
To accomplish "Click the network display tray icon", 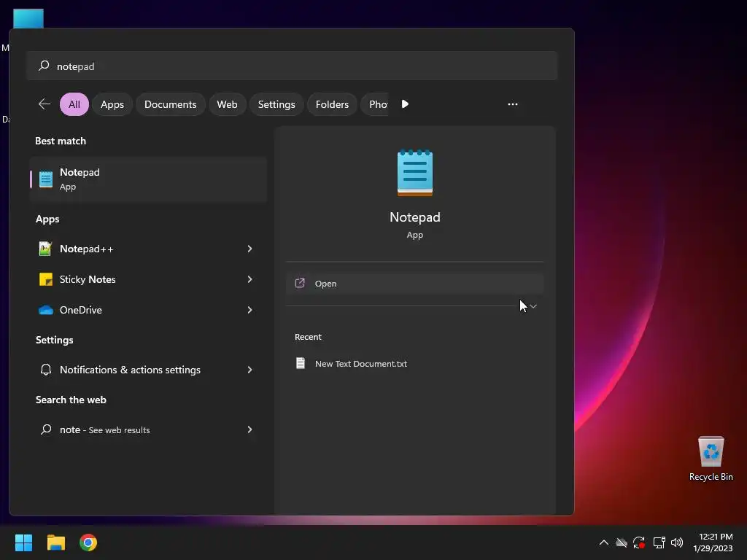I will [x=659, y=542].
